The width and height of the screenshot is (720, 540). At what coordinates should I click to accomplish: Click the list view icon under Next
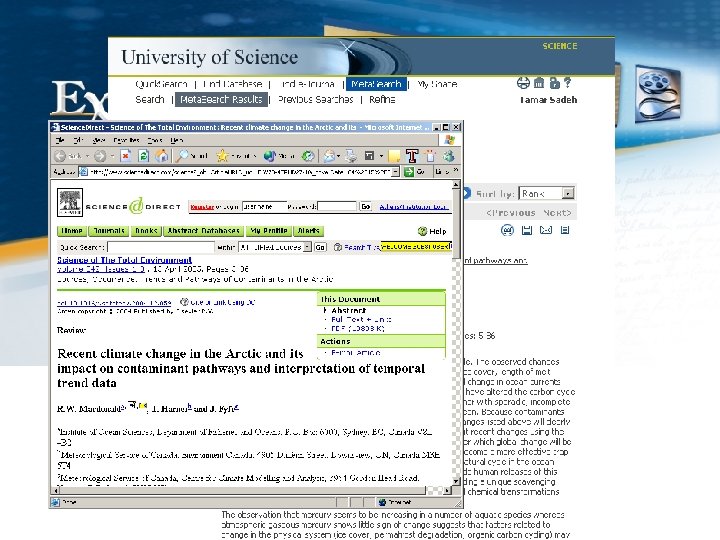pyautogui.click(x=565, y=230)
